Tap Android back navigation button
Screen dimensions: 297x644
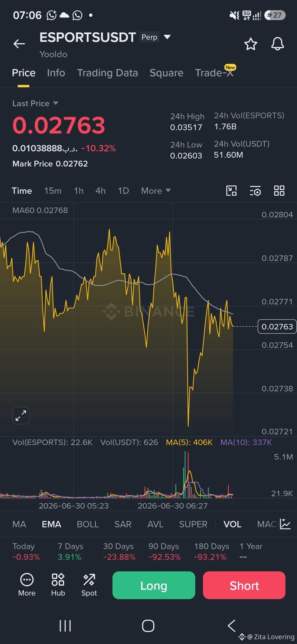[x=232, y=626]
